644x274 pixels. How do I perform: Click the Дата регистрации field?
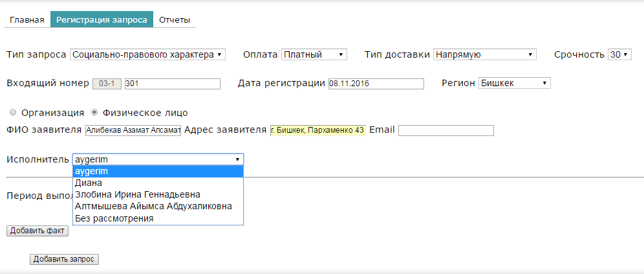click(x=376, y=84)
